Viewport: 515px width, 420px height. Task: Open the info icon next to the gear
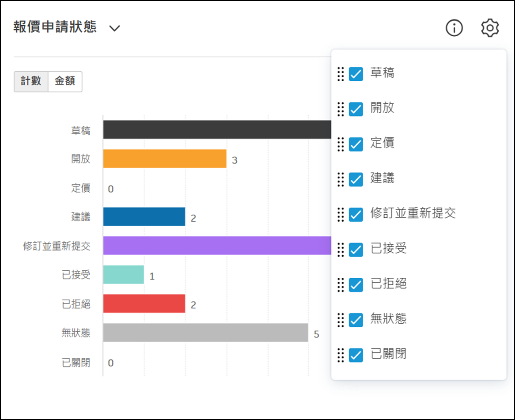click(454, 28)
